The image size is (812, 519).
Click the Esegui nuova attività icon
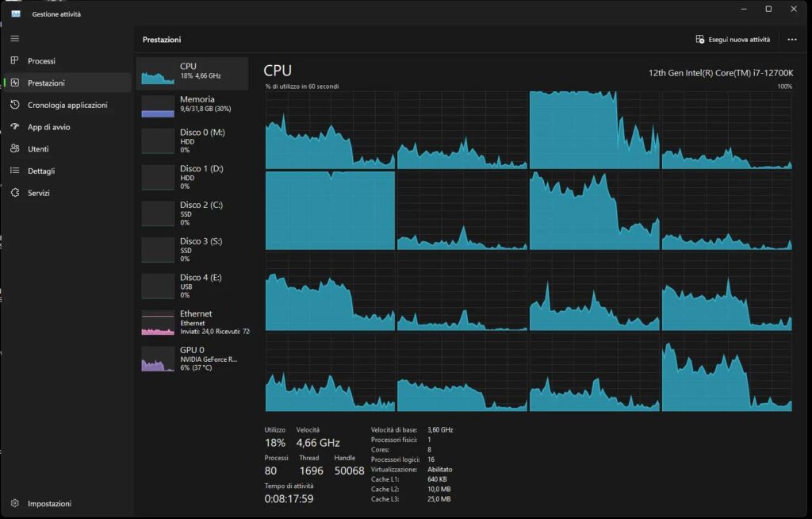point(699,40)
